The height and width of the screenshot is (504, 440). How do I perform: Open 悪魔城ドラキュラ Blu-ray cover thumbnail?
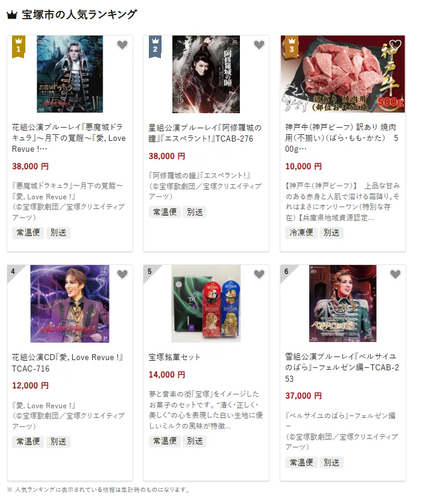coord(70,74)
